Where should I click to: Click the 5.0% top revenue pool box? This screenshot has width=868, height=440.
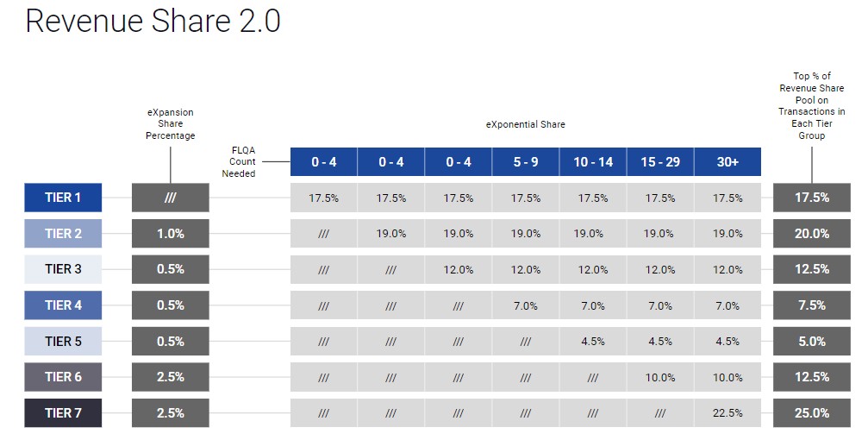(x=811, y=342)
